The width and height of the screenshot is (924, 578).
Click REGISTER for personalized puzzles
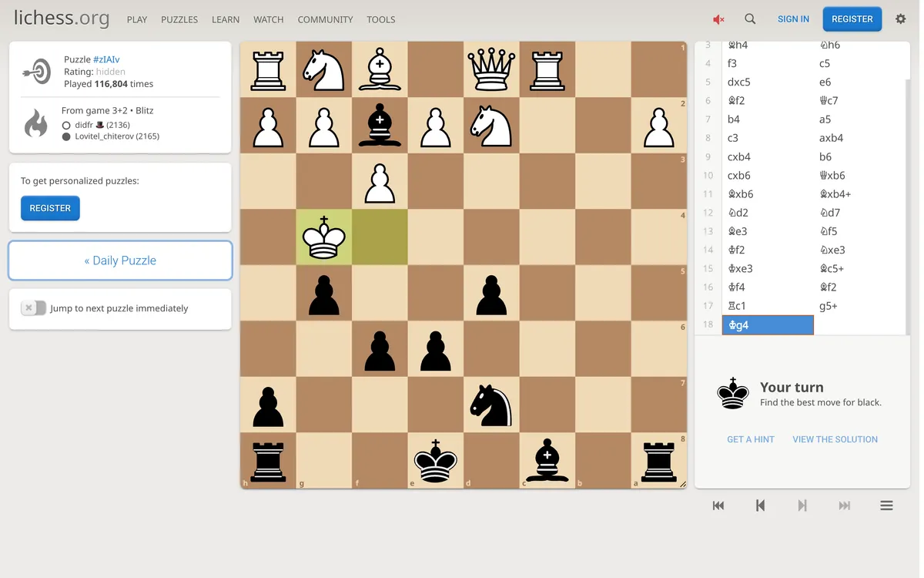[50, 208]
